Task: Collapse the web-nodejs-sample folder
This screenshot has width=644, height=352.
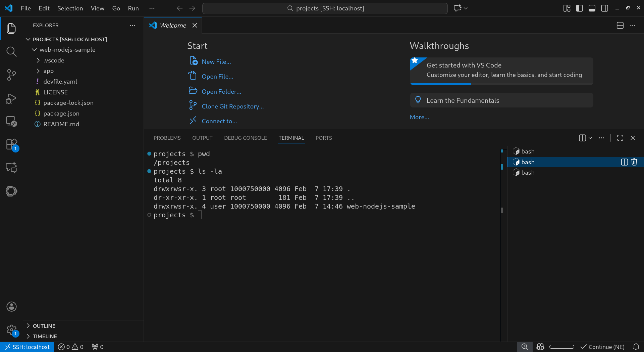Action: pos(67,50)
